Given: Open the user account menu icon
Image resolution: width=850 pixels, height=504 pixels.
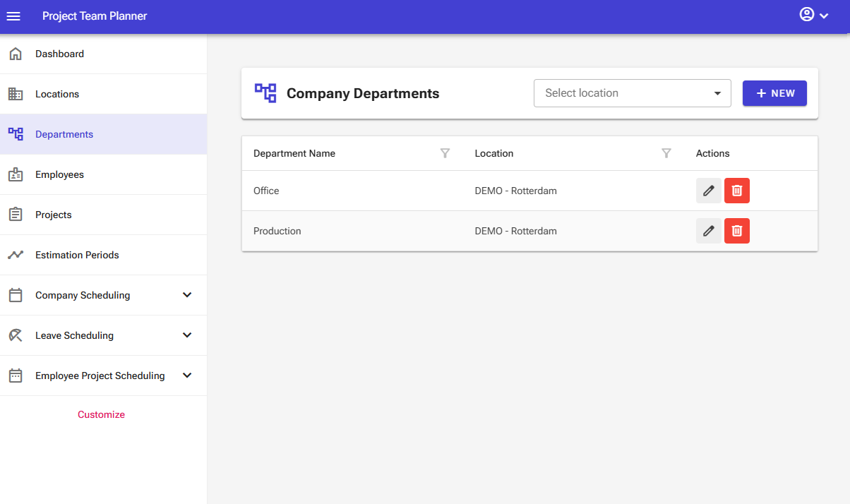Looking at the screenshot, I should [x=807, y=15].
